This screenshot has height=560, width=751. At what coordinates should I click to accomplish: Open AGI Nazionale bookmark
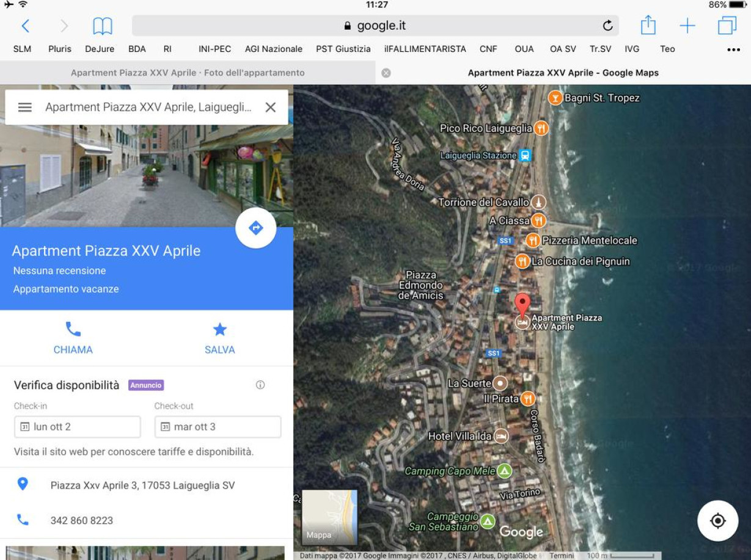click(x=274, y=49)
